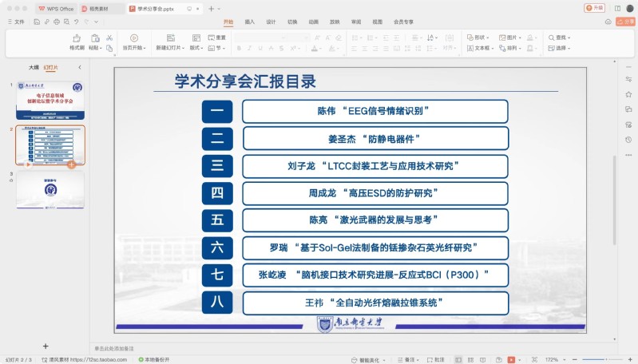The width and height of the screenshot is (638, 364).
Task: Switch to the Insert (插入) ribbon tab
Action: tap(250, 22)
